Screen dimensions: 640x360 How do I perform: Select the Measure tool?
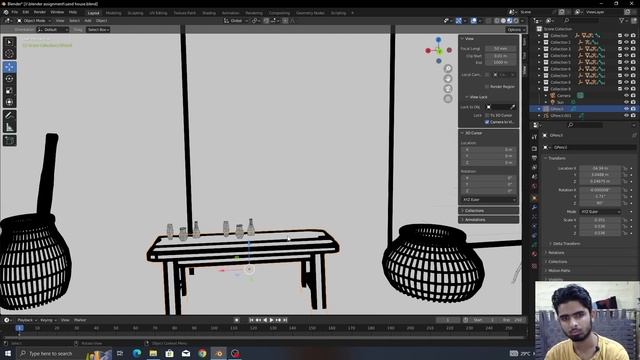click(x=9, y=127)
